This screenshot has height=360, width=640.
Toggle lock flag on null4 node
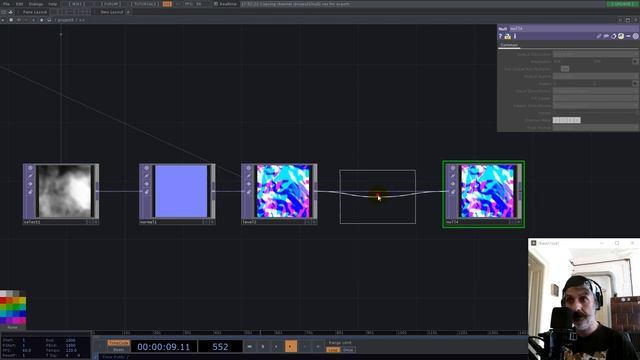(x=453, y=192)
